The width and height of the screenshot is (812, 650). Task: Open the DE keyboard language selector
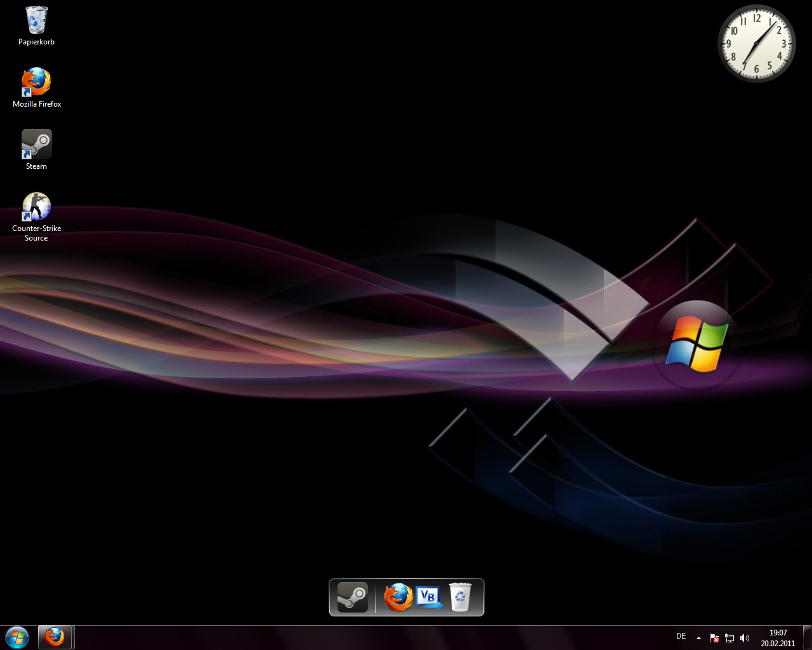tap(681, 637)
